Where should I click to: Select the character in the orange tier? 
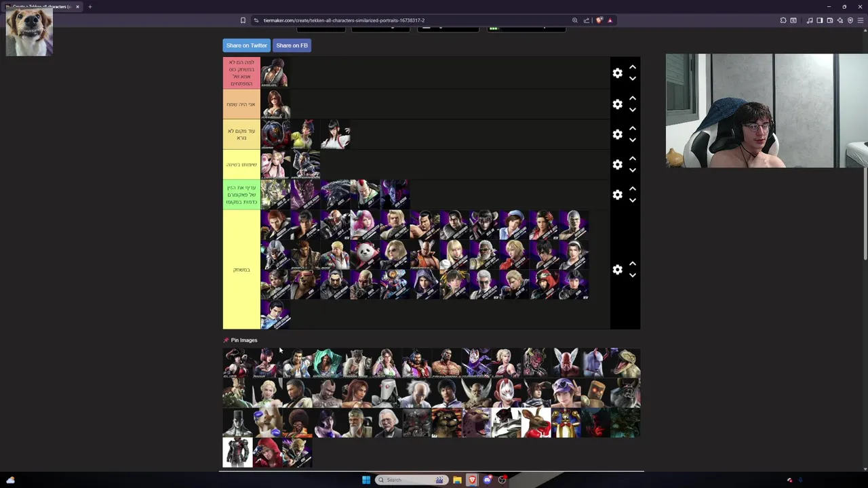point(275,104)
